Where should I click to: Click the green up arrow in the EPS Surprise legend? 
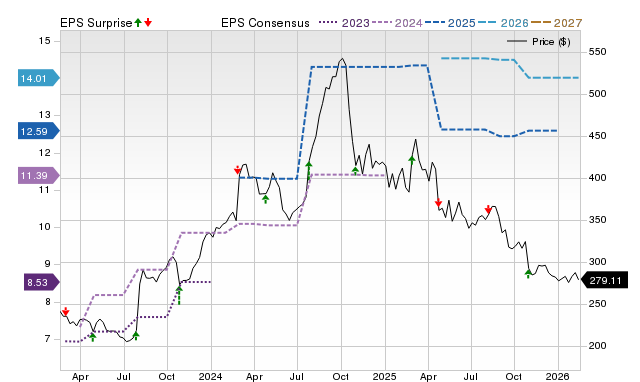tap(138, 23)
